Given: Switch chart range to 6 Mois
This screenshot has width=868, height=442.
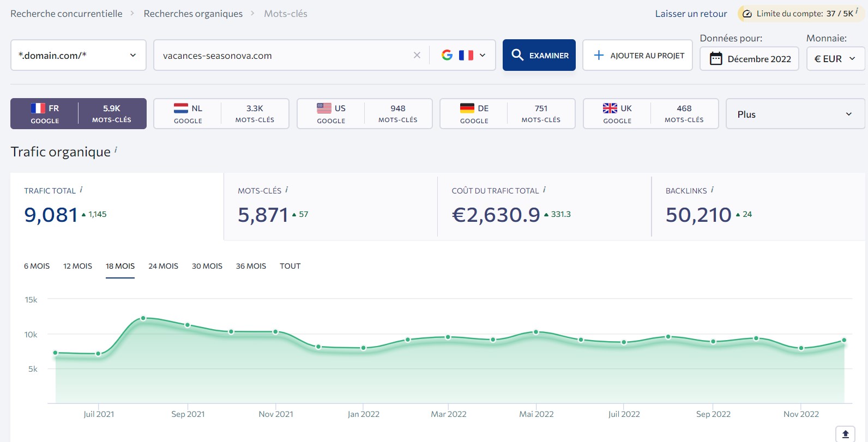Looking at the screenshot, I should click(x=37, y=266).
